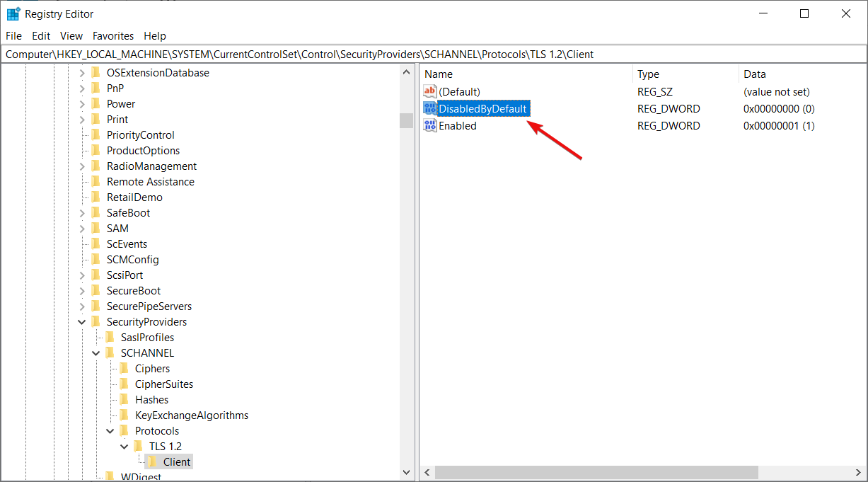Collapse the Protocols key
Viewport: 868px width, 482px height.
click(110, 430)
